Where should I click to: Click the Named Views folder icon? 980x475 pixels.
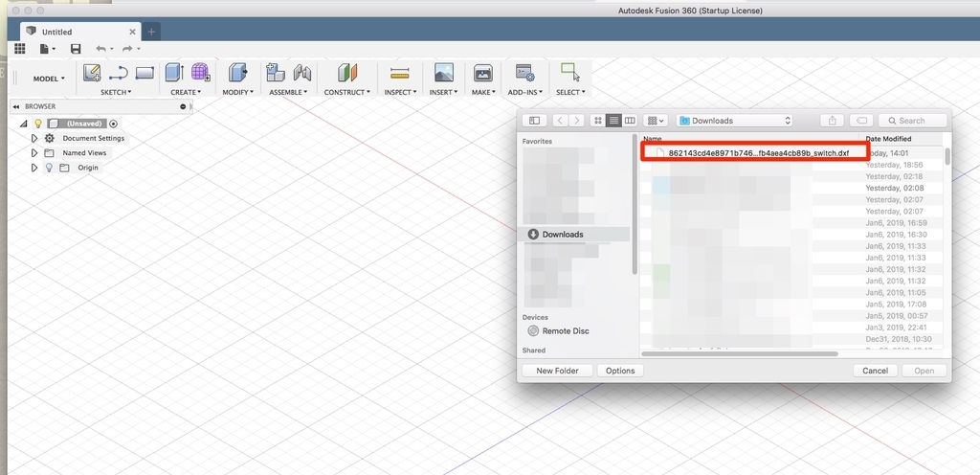pyautogui.click(x=49, y=153)
